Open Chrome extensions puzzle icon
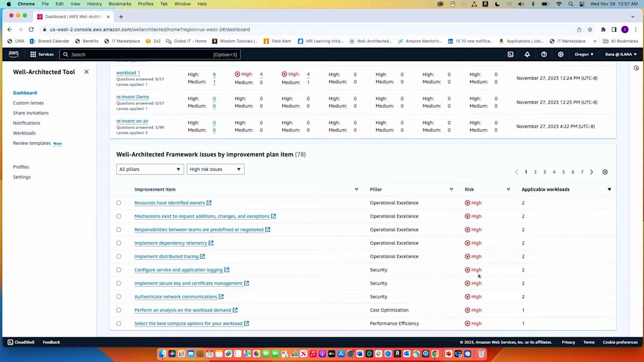644x362 pixels. [x=603, y=29]
